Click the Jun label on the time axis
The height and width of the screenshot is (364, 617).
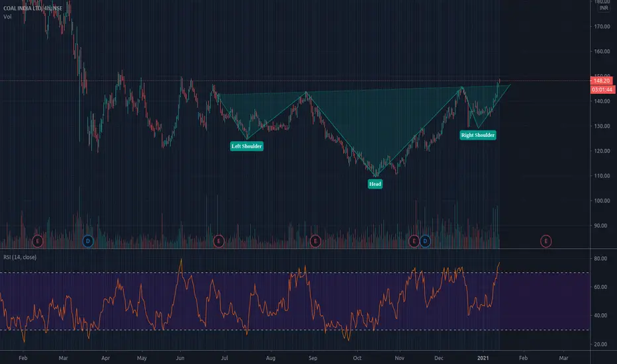180,358
